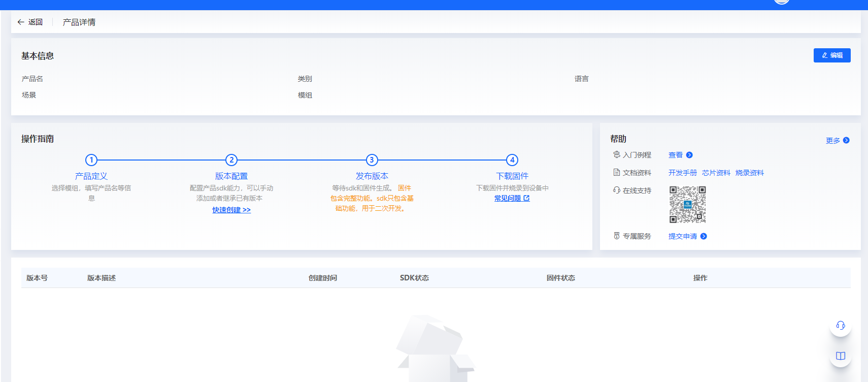Screen dimensions: 868x382
Task: Click floating customer service headset button
Action: pyautogui.click(x=841, y=326)
